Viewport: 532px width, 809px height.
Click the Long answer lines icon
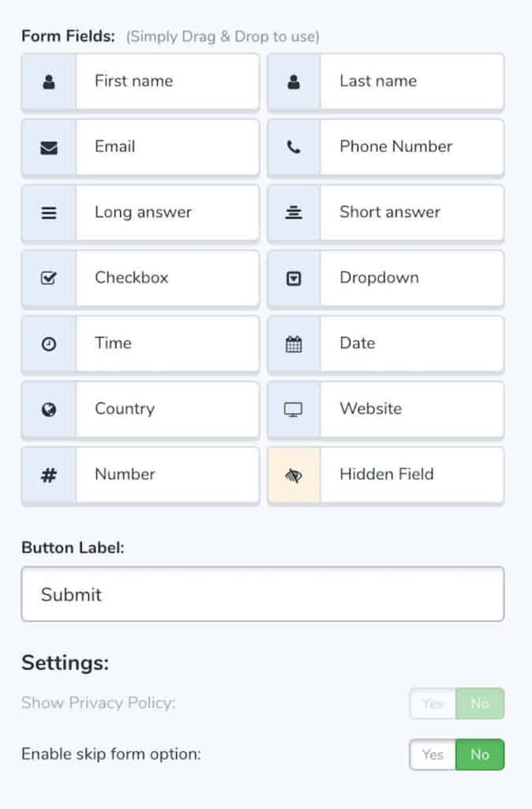coord(49,213)
